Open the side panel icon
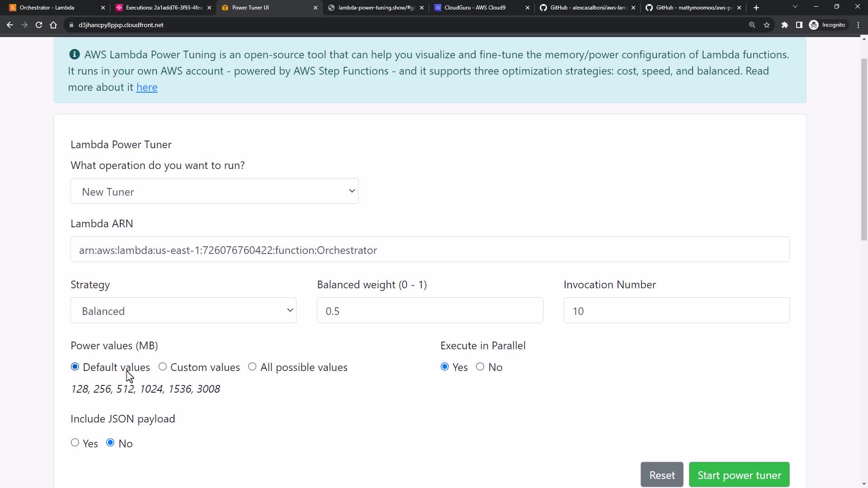Screen dimensions: 868x488 (x=799, y=25)
